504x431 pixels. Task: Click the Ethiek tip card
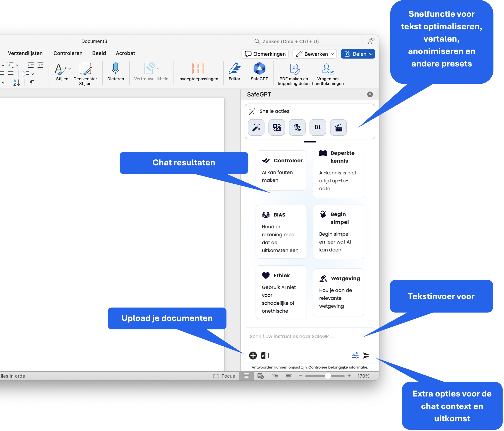(x=281, y=292)
